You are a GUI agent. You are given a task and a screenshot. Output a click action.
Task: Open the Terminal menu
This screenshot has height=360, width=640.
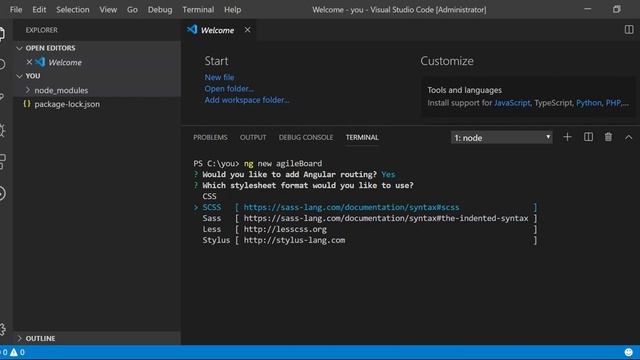pyautogui.click(x=198, y=9)
